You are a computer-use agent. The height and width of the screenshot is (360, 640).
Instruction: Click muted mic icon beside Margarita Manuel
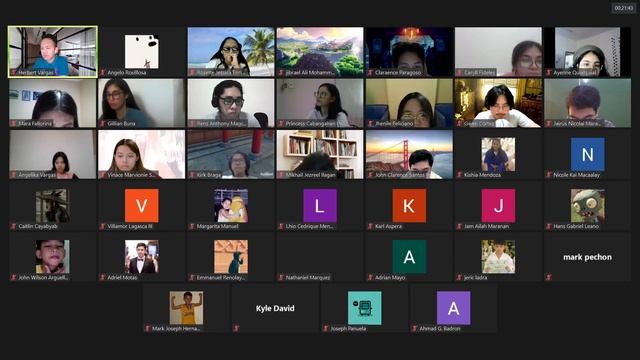point(192,226)
